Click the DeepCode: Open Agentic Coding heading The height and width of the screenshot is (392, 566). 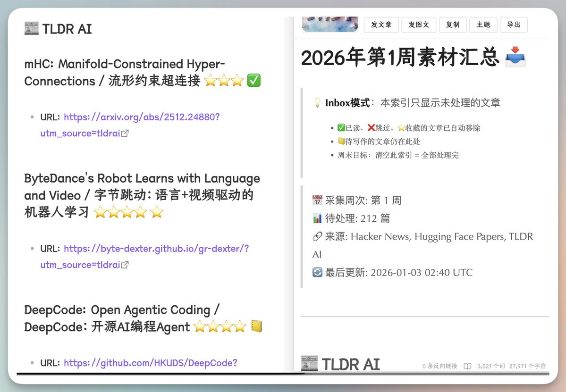(144, 318)
